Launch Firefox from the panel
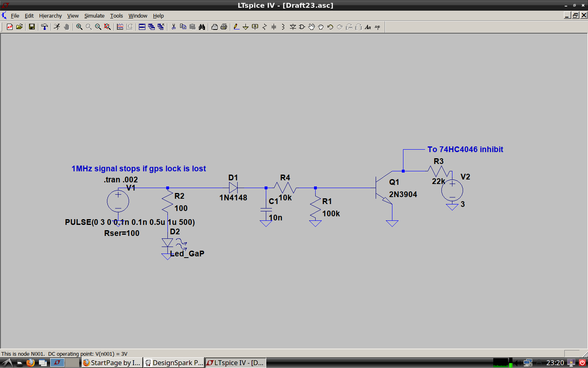The image size is (588, 368). pos(31,363)
